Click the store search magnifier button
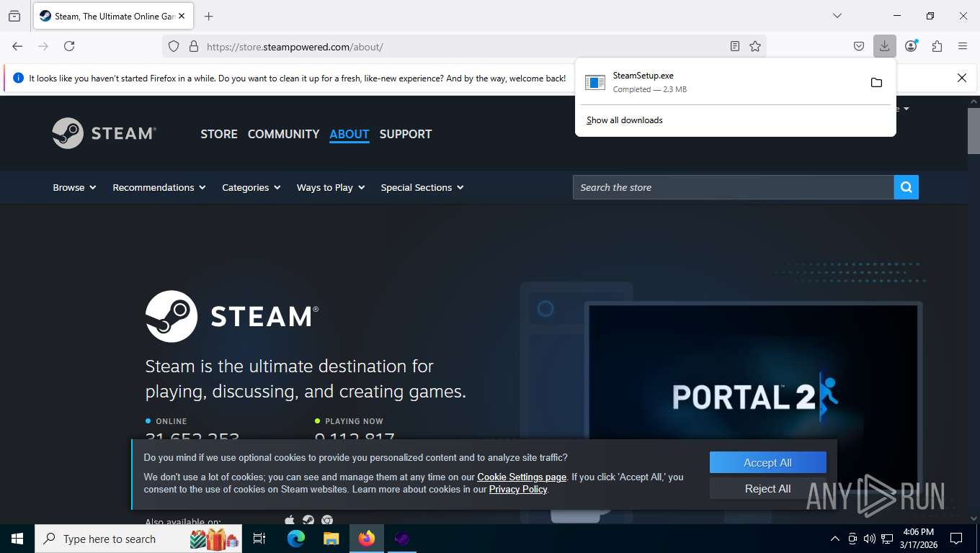The height and width of the screenshot is (553, 980). 906,187
